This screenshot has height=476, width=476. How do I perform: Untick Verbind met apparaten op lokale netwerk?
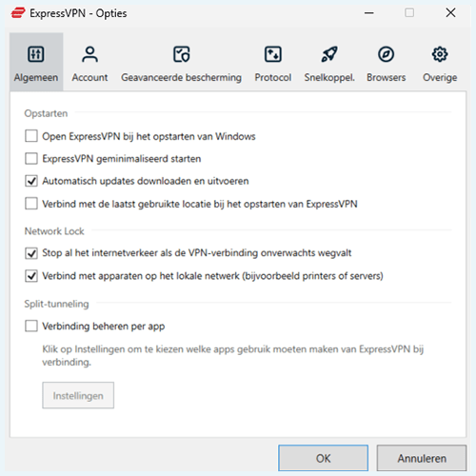coord(31,276)
